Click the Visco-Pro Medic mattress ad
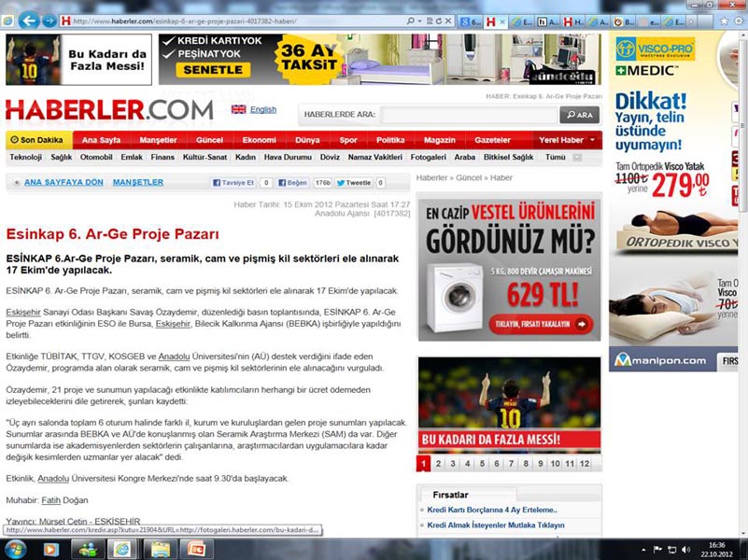 point(673,202)
